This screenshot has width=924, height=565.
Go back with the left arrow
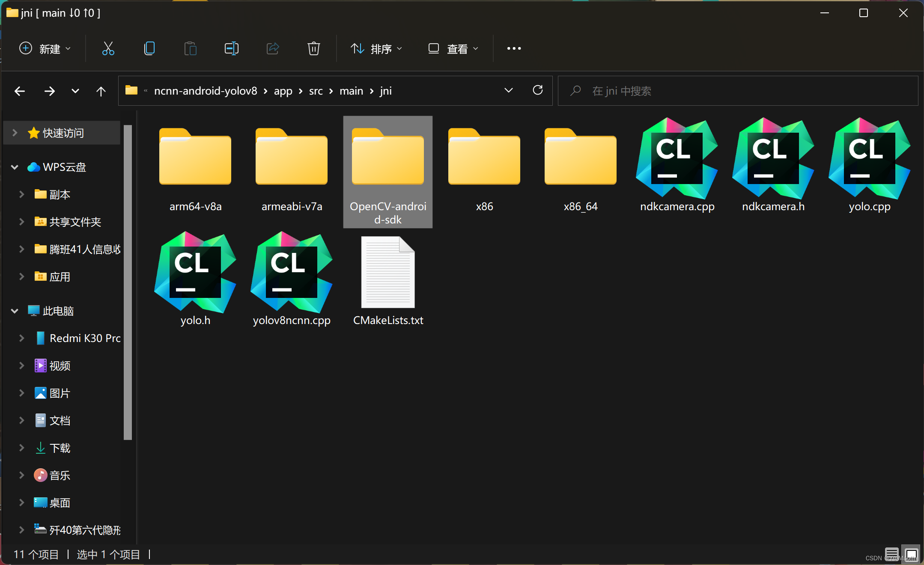pyautogui.click(x=20, y=91)
